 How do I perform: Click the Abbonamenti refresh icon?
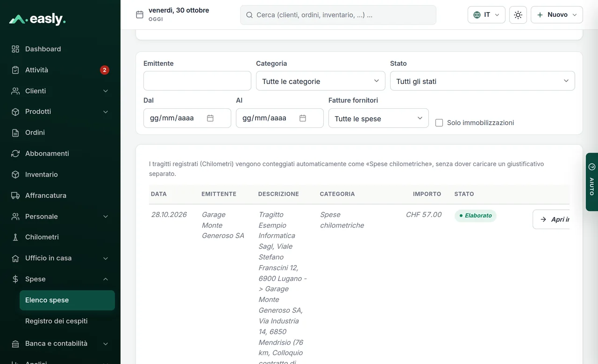coord(15,154)
